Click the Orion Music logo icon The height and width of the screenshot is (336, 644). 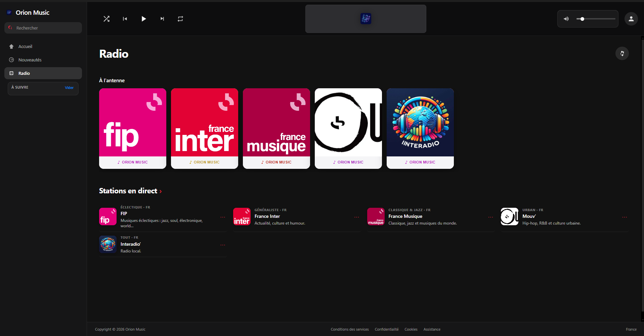click(x=9, y=12)
